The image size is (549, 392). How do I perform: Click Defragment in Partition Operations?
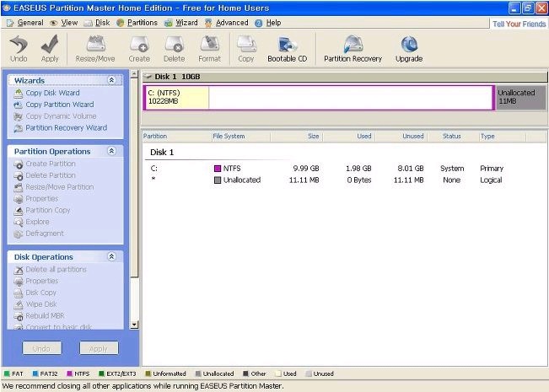pyautogui.click(x=45, y=234)
